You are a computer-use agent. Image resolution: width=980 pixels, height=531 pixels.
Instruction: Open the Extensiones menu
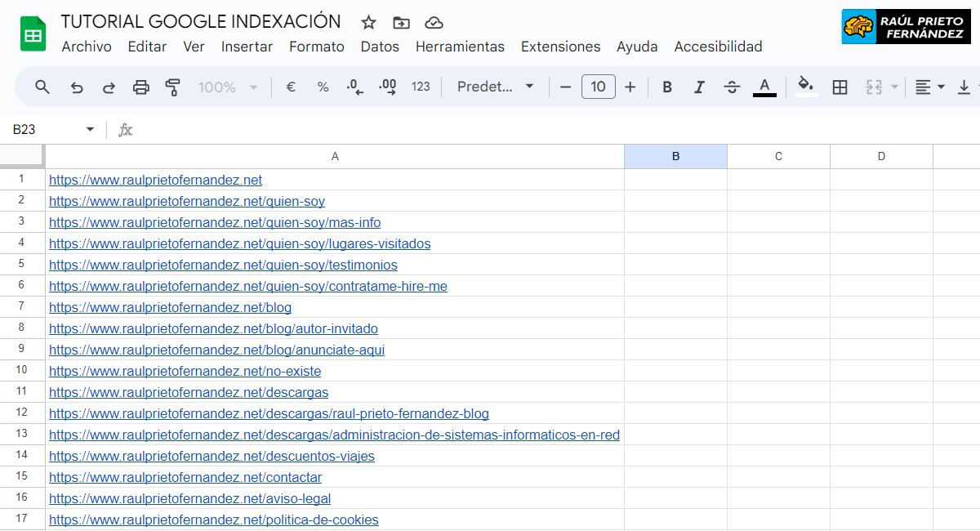click(560, 47)
